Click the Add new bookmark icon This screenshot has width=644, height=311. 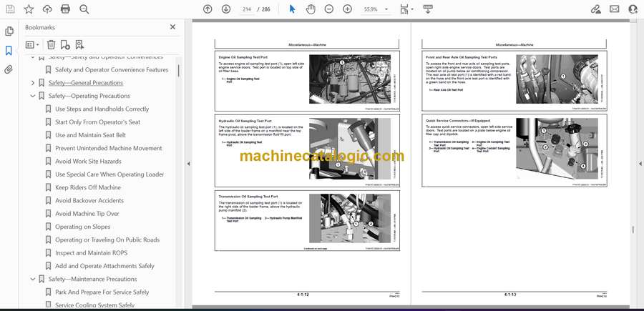(65, 44)
